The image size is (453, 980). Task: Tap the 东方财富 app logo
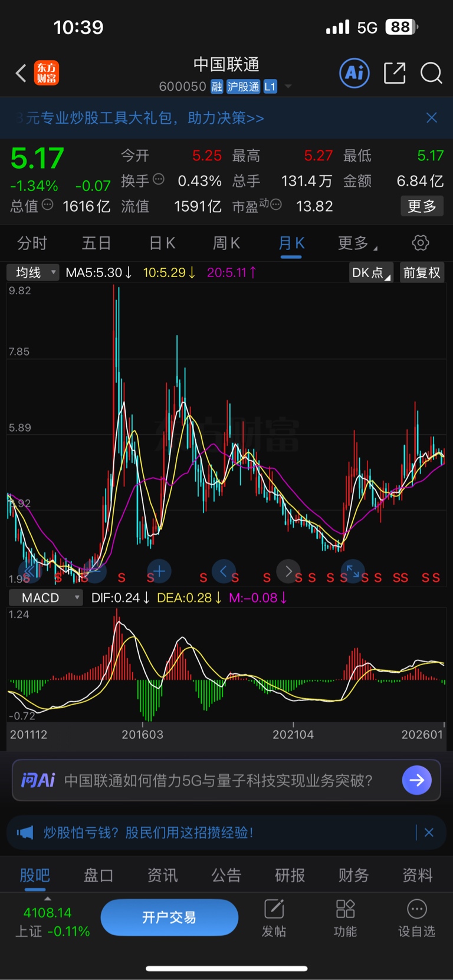47,73
